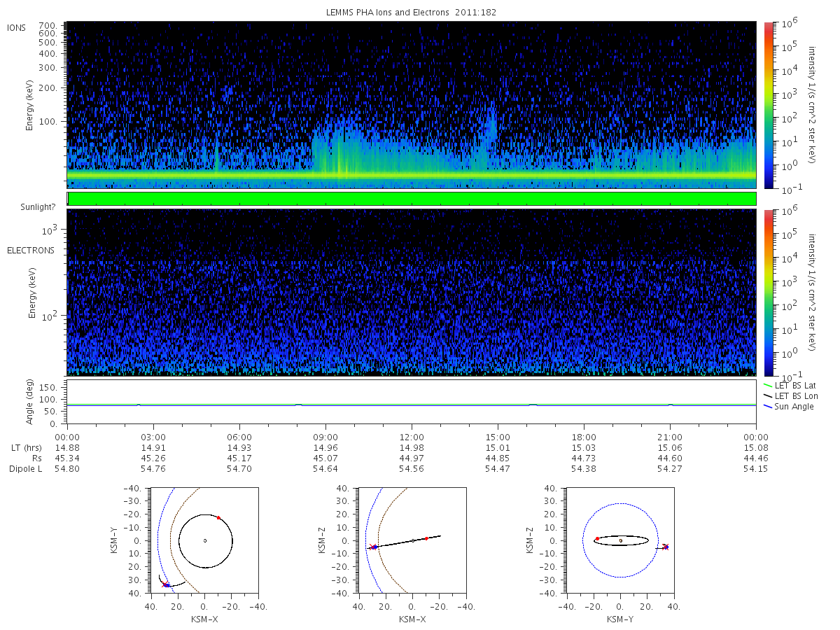Click the Angle (deg) axis label

point(30,403)
